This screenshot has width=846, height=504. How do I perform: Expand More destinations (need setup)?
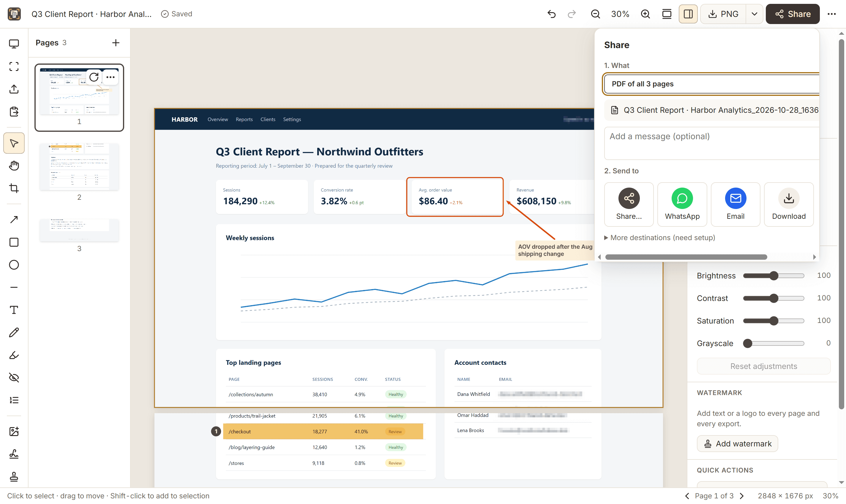coord(659,237)
